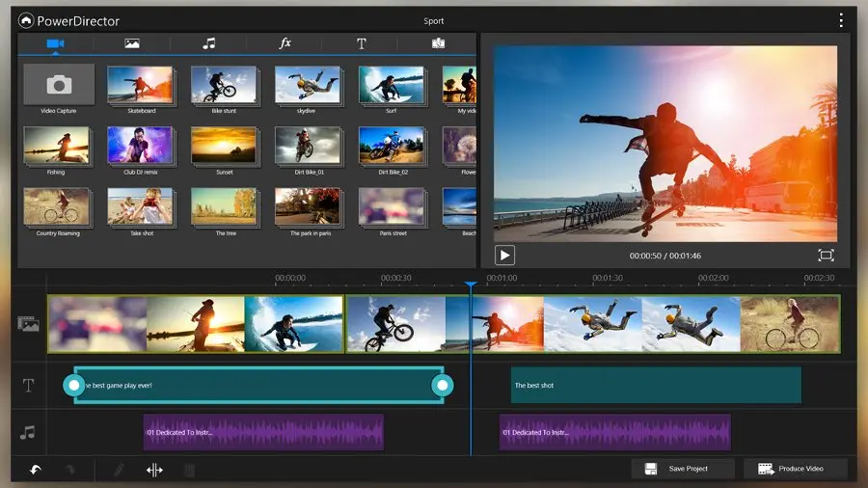This screenshot has width=868, height=488.
Task: Click the 00:00:50 / 00:01:46 timecode
Action: coord(665,256)
